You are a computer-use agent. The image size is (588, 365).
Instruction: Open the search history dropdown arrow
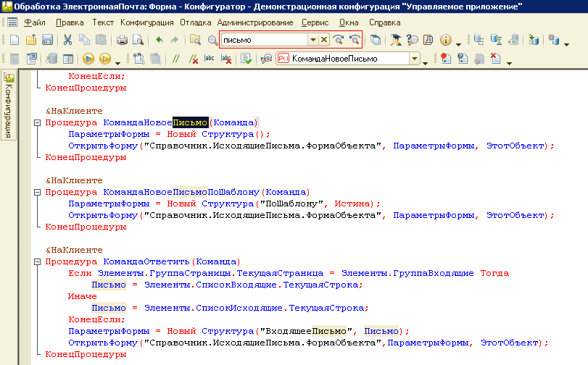point(313,40)
